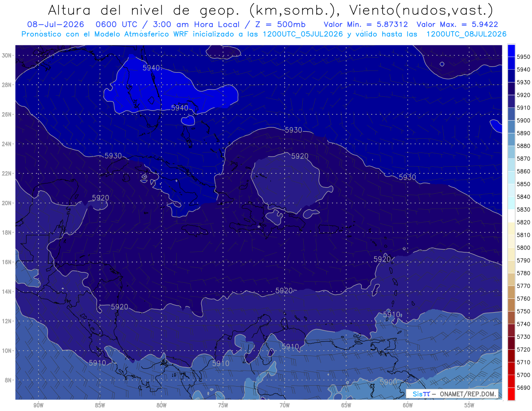Click the 30N latitude axis label
The image size is (532, 411).
7,55
